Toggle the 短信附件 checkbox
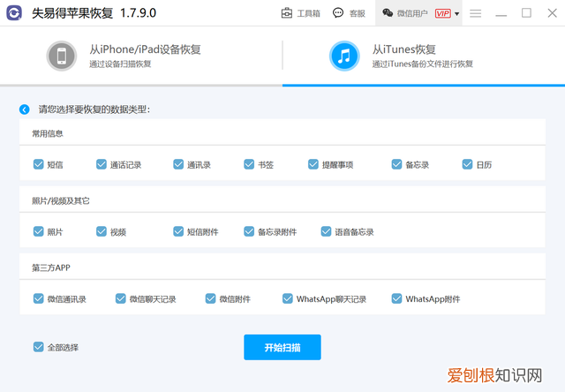 coord(178,231)
